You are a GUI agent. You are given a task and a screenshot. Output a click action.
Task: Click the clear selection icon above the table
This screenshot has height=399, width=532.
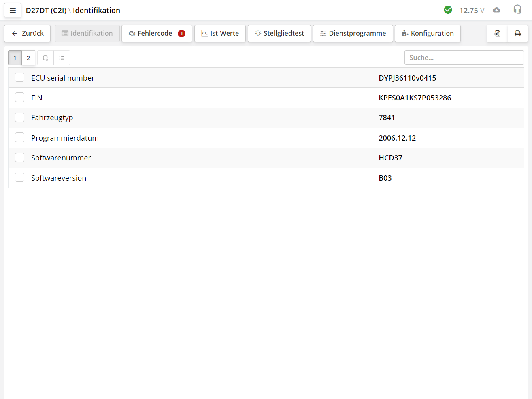tap(45, 58)
